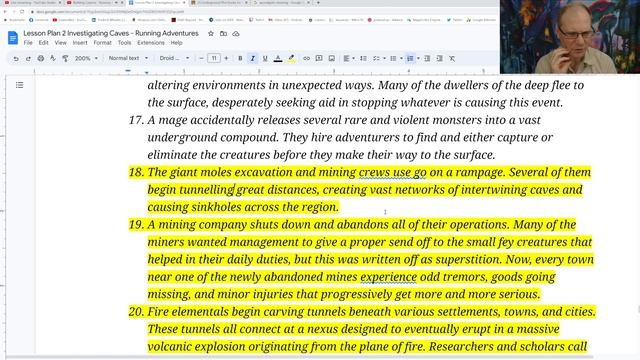
Task: Open the 200% zoom dropdown
Action: coord(86,59)
